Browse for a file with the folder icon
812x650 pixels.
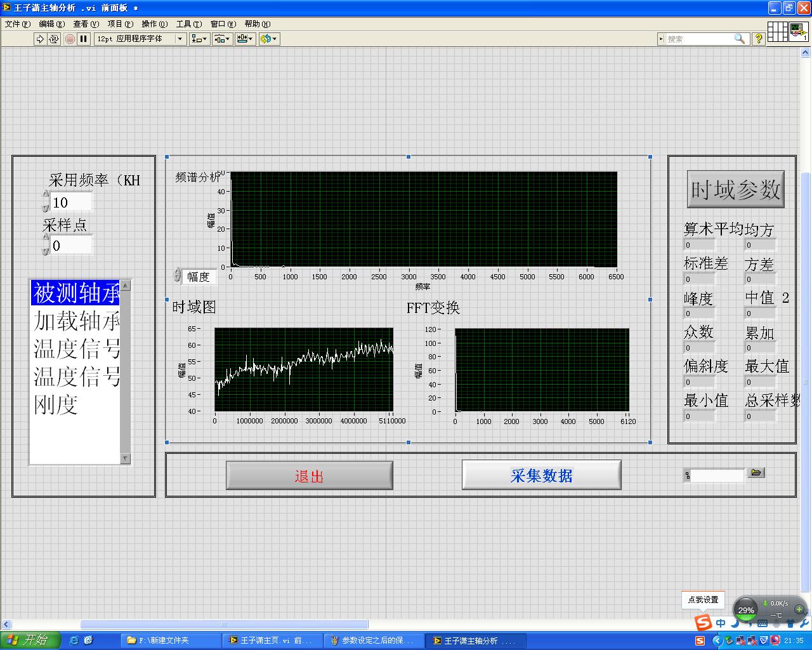(x=756, y=473)
